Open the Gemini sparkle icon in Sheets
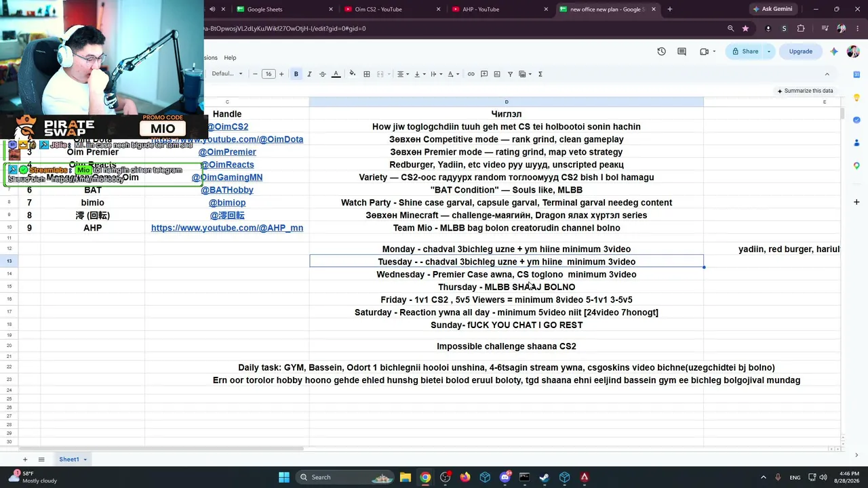The height and width of the screenshot is (488, 868). pyautogui.click(x=834, y=52)
